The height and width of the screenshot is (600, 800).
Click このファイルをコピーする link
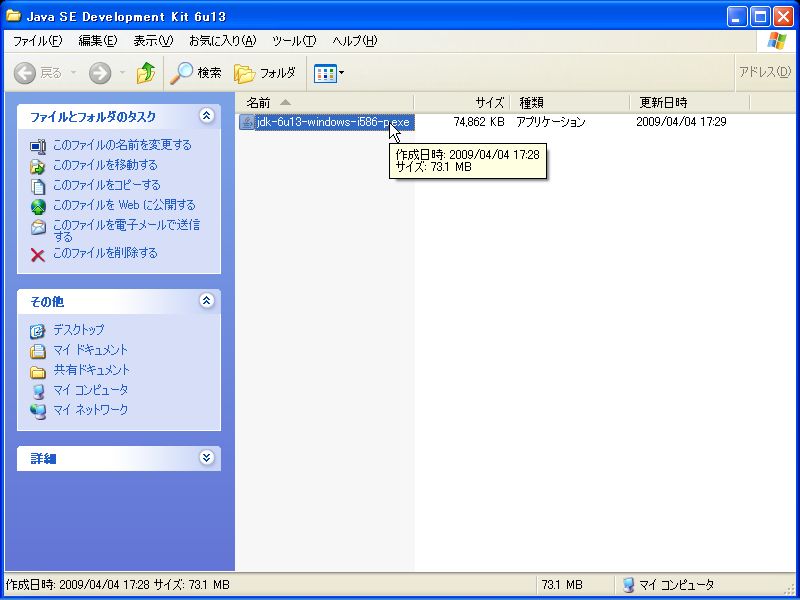tap(107, 185)
